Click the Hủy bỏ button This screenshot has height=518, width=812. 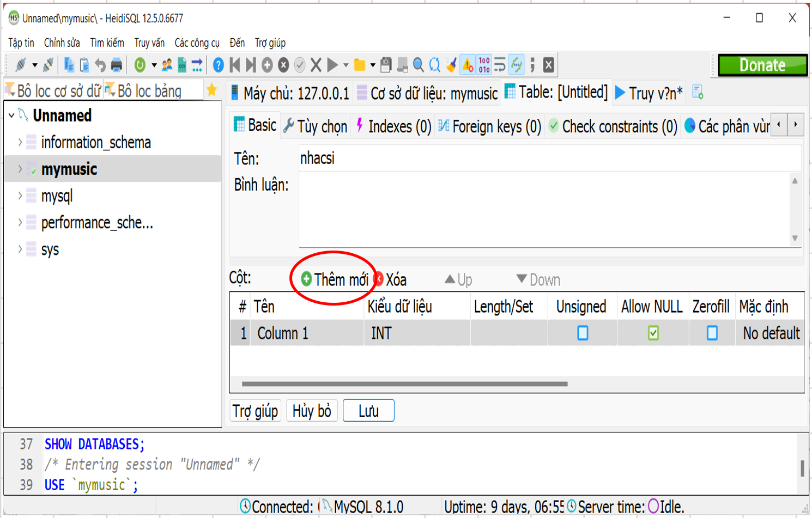pos(312,411)
